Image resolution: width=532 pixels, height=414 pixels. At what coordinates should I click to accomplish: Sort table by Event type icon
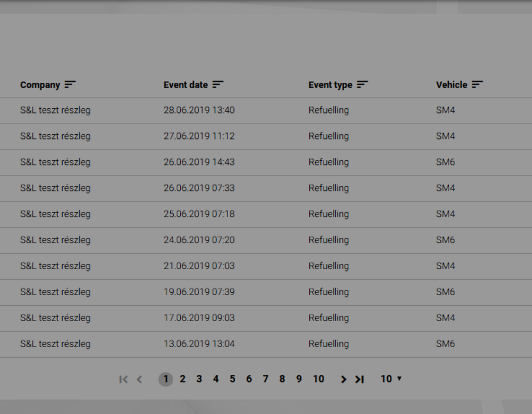pyautogui.click(x=362, y=85)
